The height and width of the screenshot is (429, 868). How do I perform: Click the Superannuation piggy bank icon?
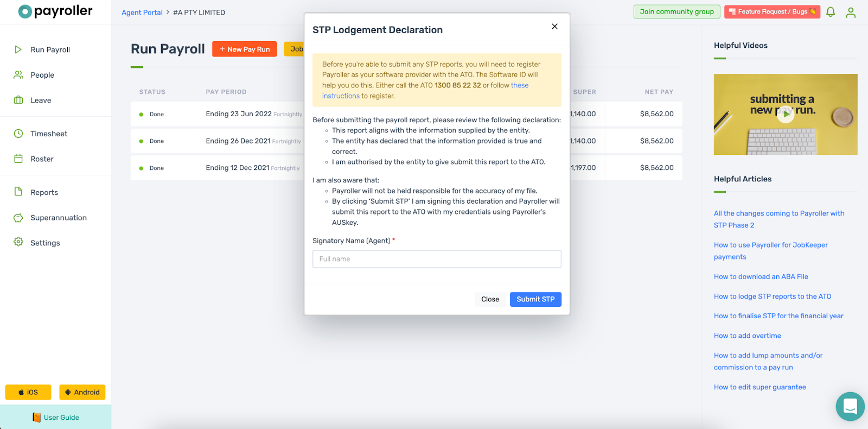(18, 218)
